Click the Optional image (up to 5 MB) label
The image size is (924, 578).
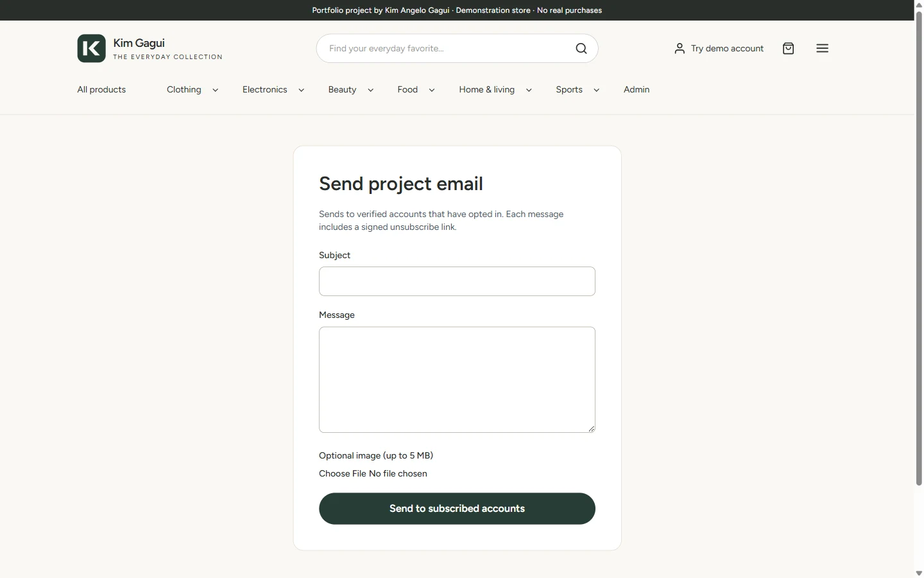(x=376, y=455)
